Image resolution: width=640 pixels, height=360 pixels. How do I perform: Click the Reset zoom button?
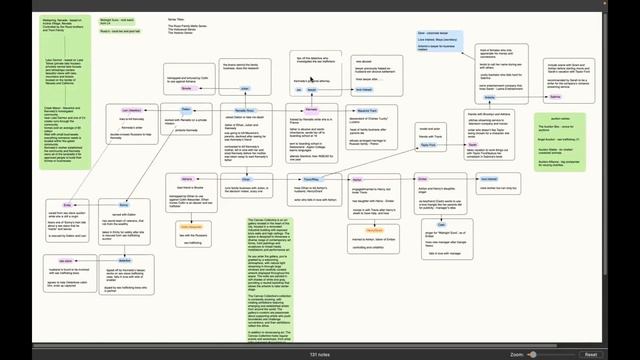click(591, 355)
